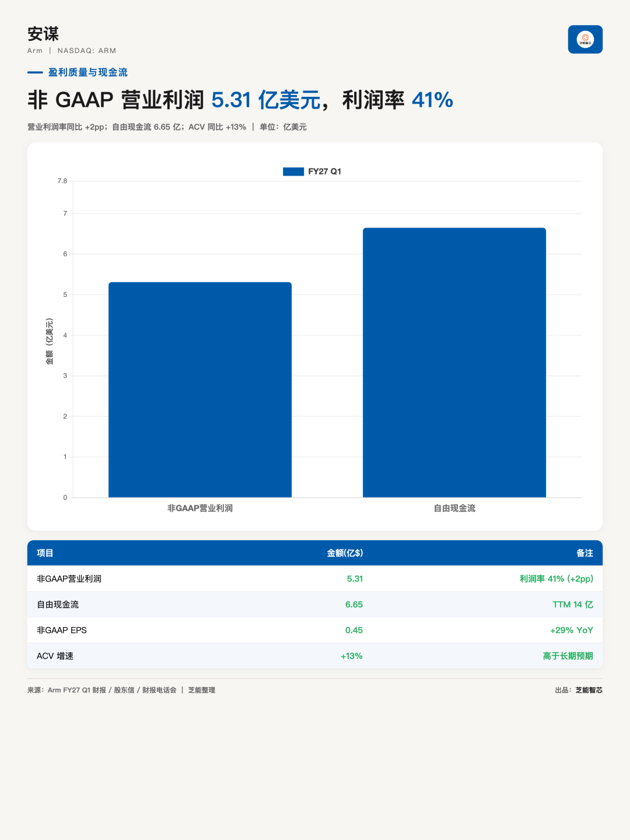Screen dimensions: 630x840
Task: Click the TTM 14 亿 note cell
Action: [x=573, y=604]
